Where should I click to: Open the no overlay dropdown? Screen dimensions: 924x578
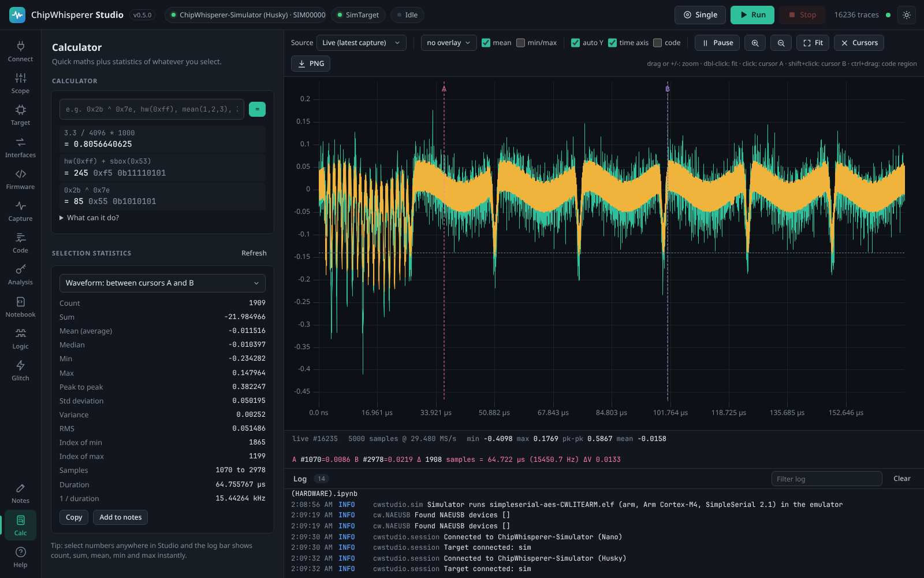click(x=449, y=43)
